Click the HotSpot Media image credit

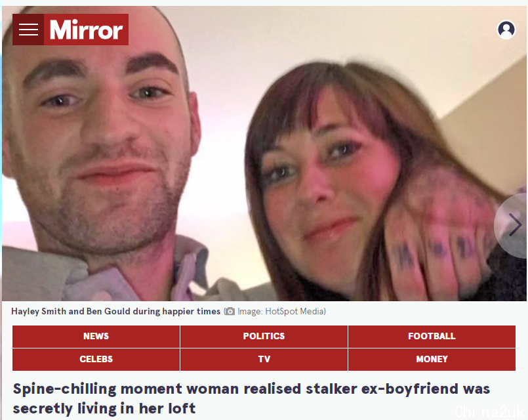click(x=281, y=311)
